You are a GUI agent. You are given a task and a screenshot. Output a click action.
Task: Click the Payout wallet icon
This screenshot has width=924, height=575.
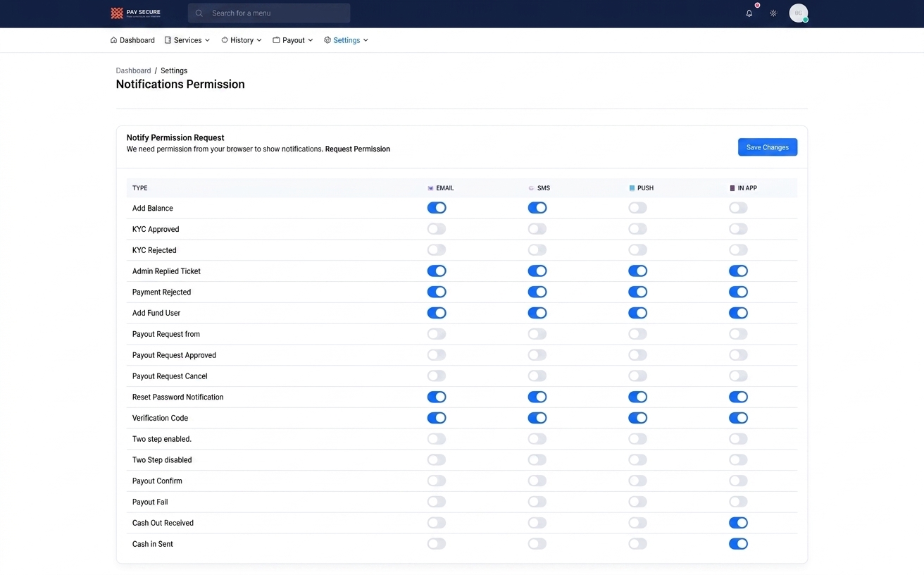[x=276, y=40]
